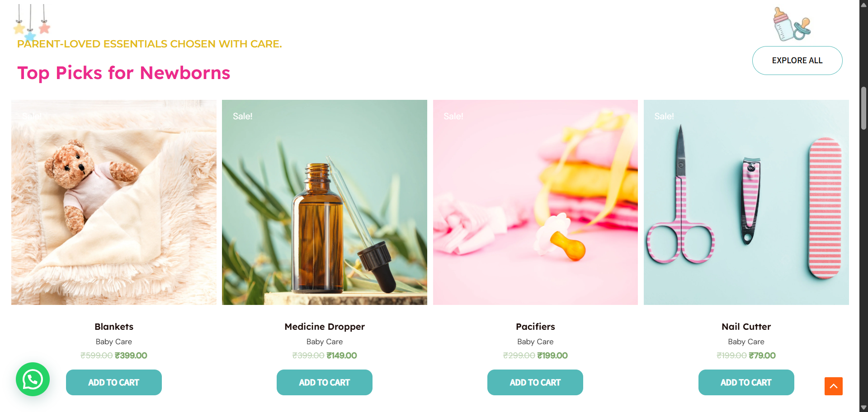The height and width of the screenshot is (412, 868).
Task: Click the Explore All button
Action: (797, 61)
